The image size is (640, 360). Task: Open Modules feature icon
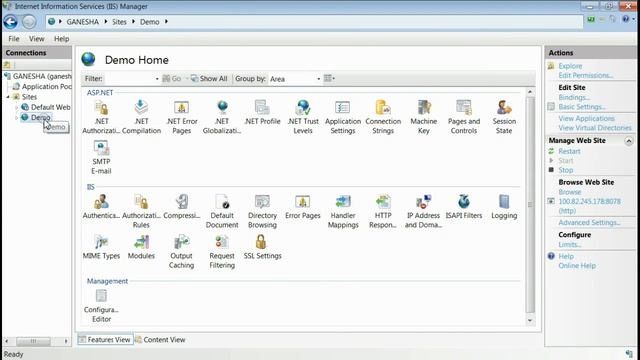(141, 247)
